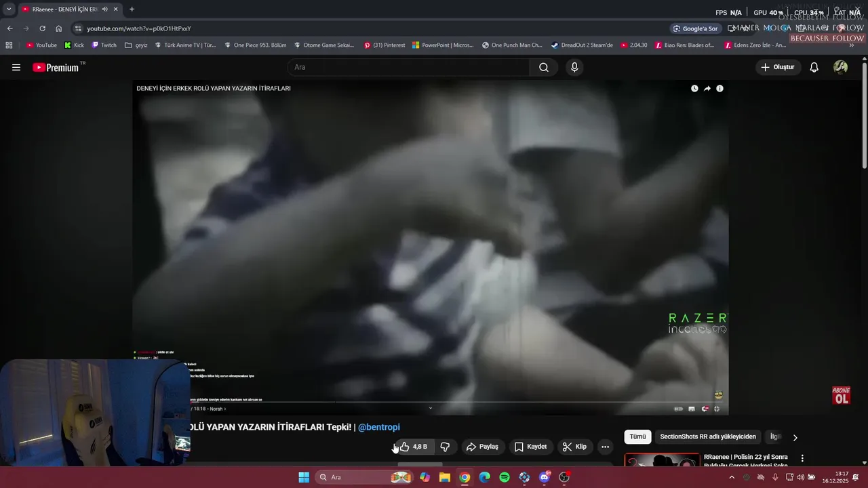Open the YouTube guide hamburger menu

16,67
